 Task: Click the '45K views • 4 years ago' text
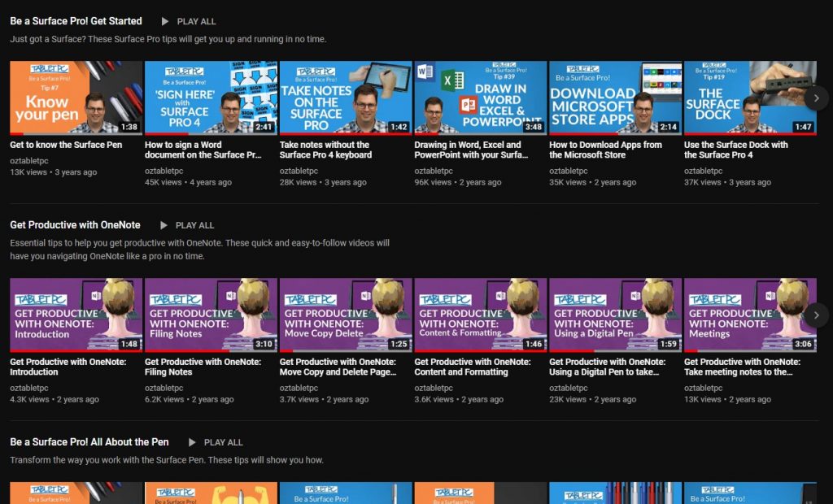coord(189,182)
